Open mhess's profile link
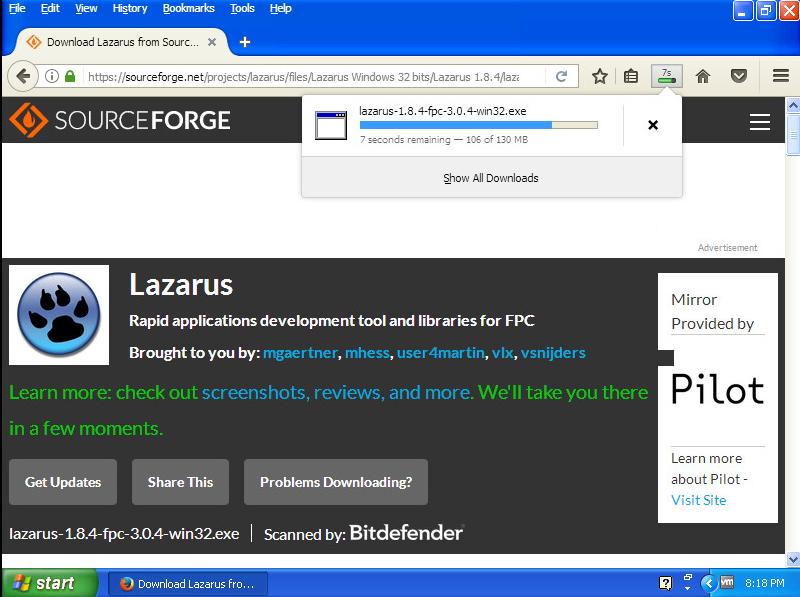The width and height of the screenshot is (800, 597). pyautogui.click(x=367, y=353)
